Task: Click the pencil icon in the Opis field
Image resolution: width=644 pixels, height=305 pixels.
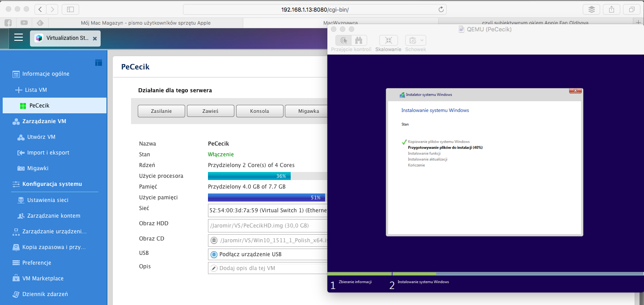Action: pos(214,268)
